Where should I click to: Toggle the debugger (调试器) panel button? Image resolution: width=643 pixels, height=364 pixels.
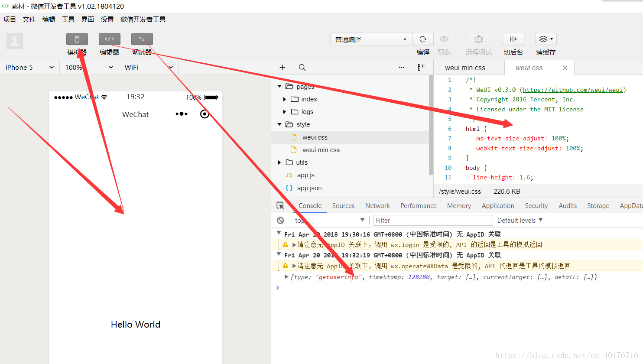(142, 39)
